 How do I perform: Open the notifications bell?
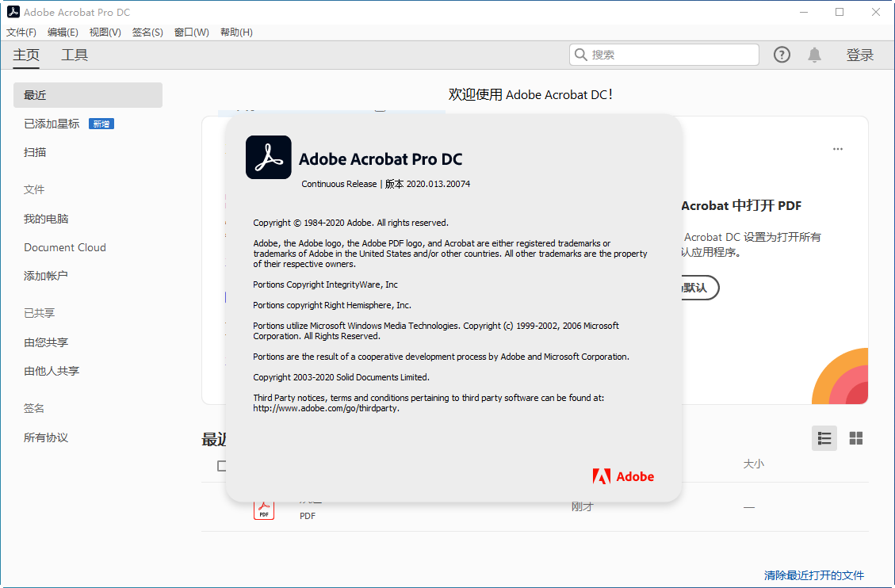pos(814,54)
